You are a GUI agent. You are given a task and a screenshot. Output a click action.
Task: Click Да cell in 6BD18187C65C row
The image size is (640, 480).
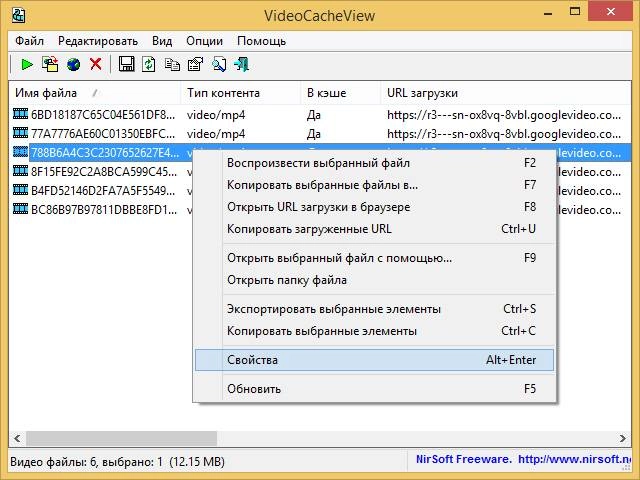(313, 115)
